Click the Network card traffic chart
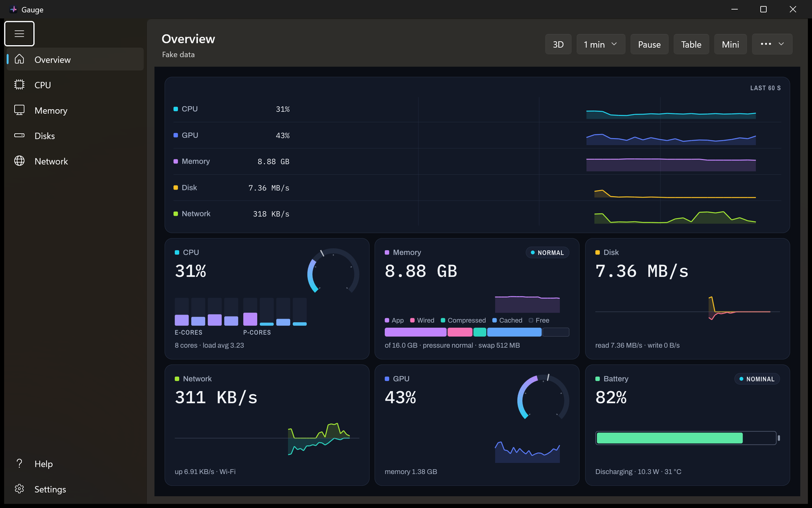The image size is (812, 508). click(267, 438)
